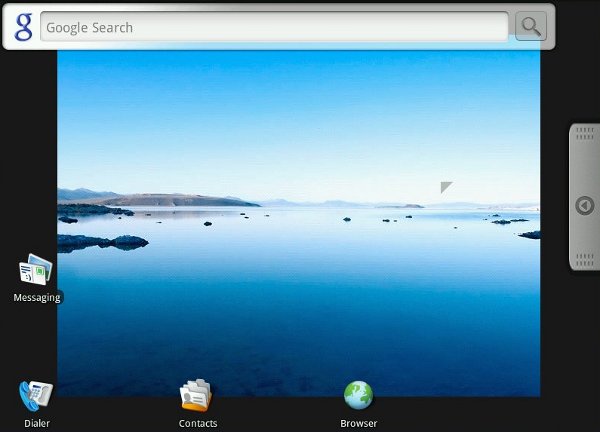Launch the Dialer app
This screenshot has height=432, width=600.
[x=36, y=396]
